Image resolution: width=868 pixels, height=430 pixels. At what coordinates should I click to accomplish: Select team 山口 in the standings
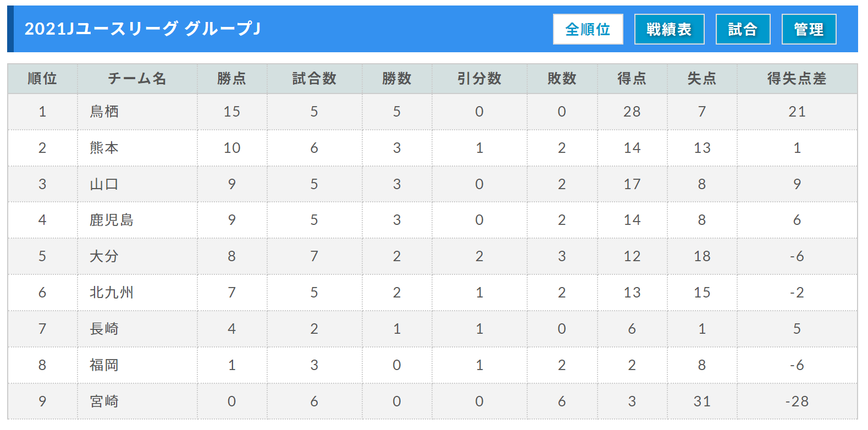[104, 184]
